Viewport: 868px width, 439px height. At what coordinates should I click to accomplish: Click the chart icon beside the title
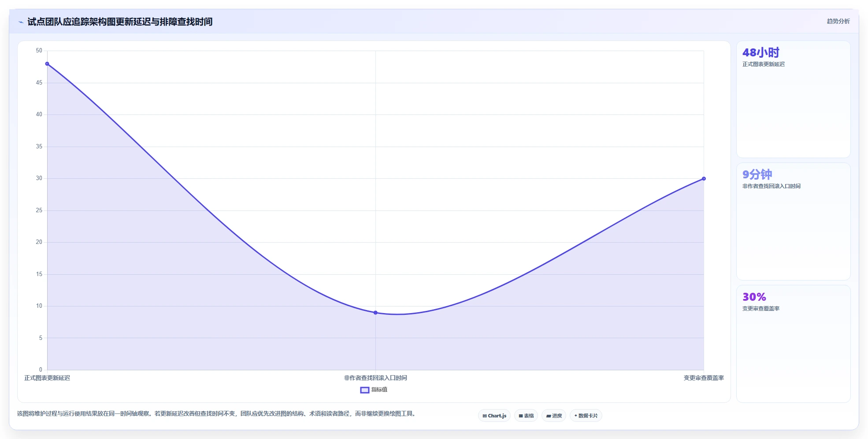(21, 22)
